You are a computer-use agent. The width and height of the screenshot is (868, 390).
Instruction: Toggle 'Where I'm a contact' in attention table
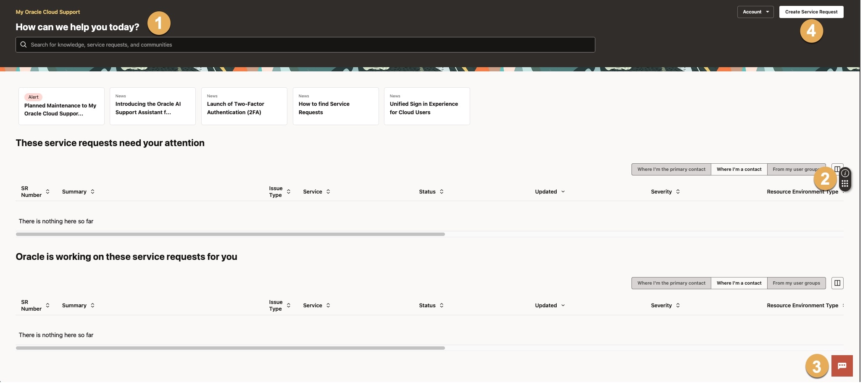click(x=739, y=169)
